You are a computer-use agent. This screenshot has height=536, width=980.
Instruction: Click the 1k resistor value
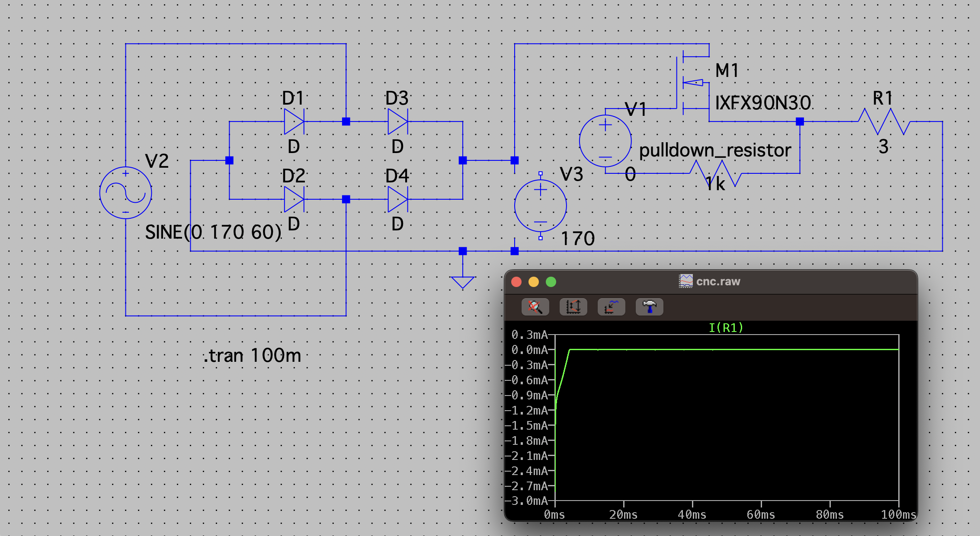[715, 184]
